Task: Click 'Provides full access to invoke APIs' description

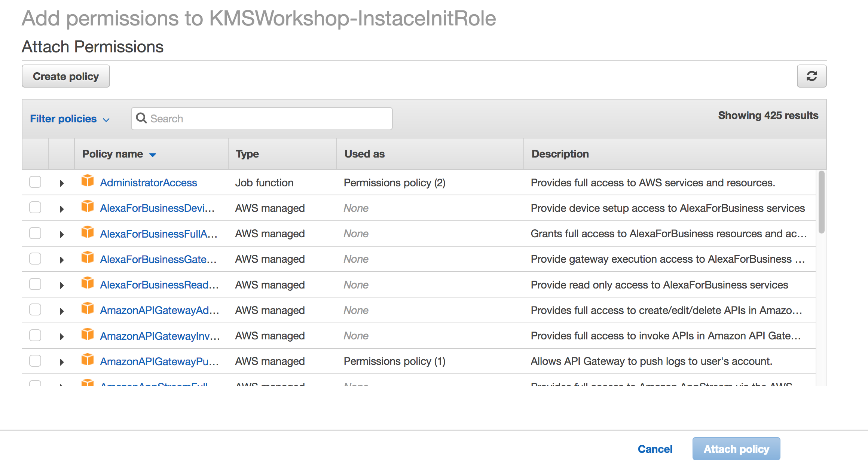Action: click(666, 336)
